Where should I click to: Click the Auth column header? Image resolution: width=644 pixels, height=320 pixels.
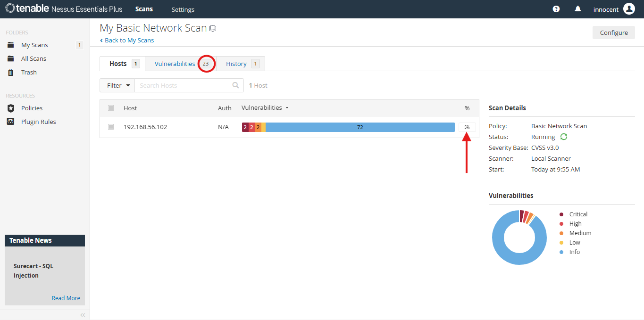point(225,108)
